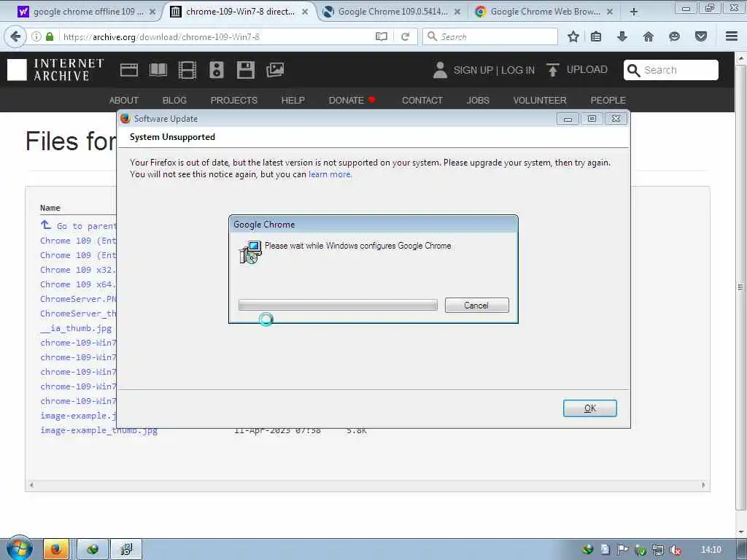Click the URL address field
Screen dimensions: 747x560
click(x=217, y=36)
